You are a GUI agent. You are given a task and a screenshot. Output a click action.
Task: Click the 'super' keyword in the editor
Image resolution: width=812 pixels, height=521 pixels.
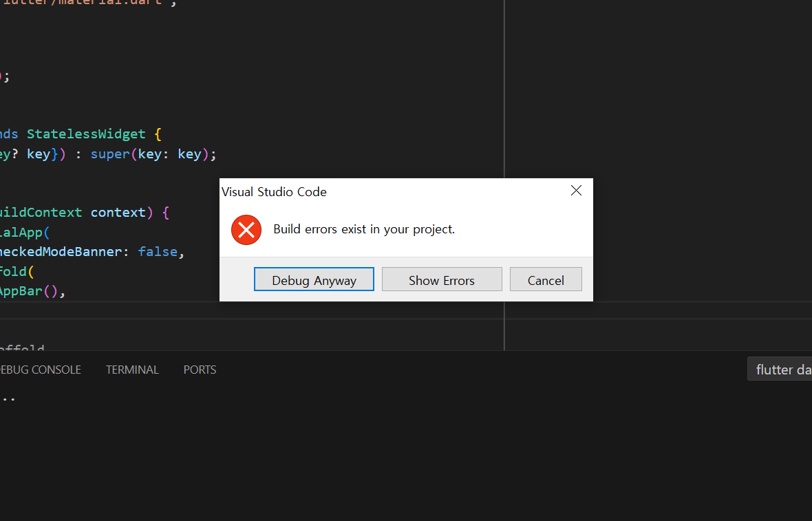click(110, 153)
